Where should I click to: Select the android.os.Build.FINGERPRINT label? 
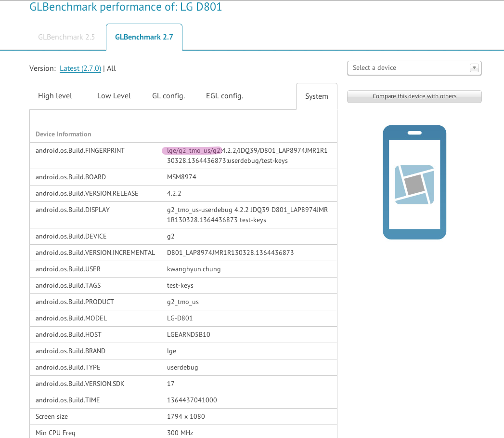pyautogui.click(x=80, y=151)
